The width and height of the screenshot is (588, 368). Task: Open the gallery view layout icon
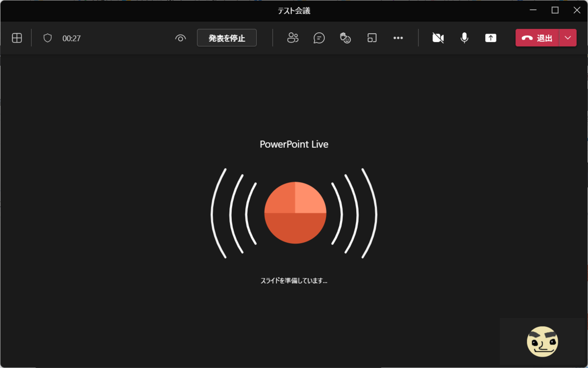(17, 38)
